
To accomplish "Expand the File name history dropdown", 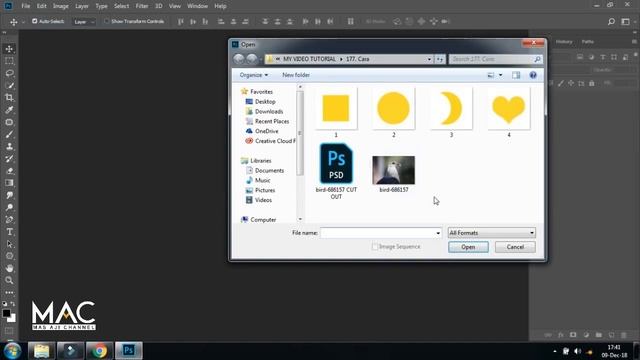I will point(438,233).
